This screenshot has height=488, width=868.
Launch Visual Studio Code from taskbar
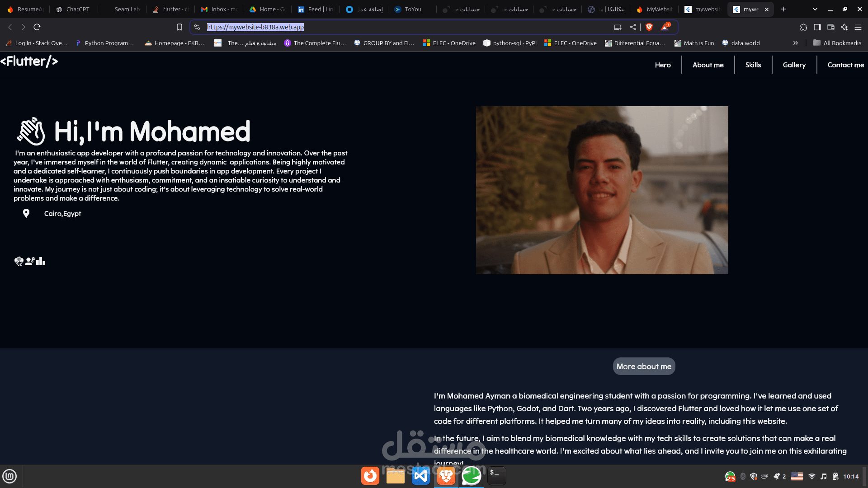tap(420, 476)
